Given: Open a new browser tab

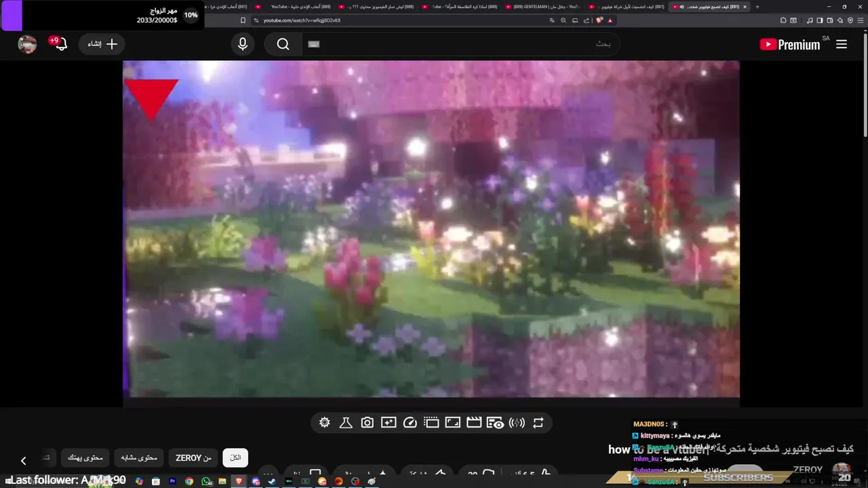Looking at the screenshot, I should click(x=757, y=7).
